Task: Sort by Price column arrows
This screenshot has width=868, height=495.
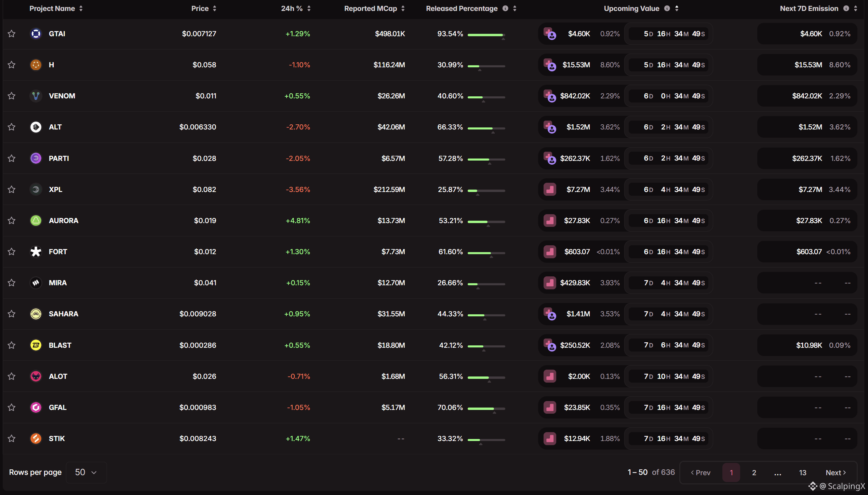Action: [x=215, y=9]
